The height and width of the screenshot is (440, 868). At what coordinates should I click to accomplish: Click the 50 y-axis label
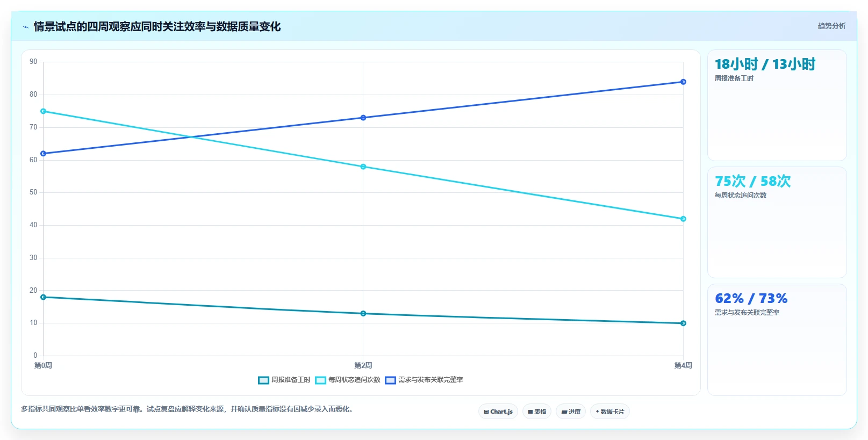coord(33,192)
